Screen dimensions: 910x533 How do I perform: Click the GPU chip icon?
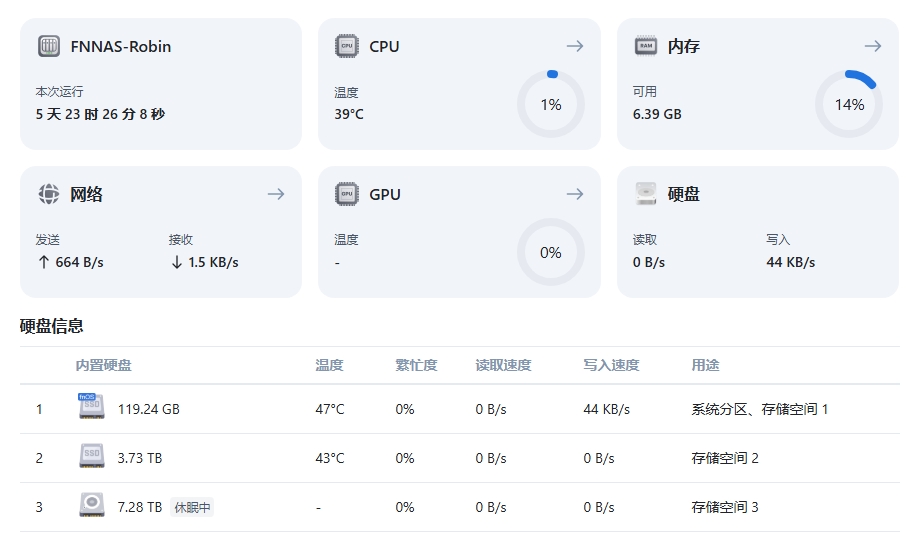click(347, 194)
